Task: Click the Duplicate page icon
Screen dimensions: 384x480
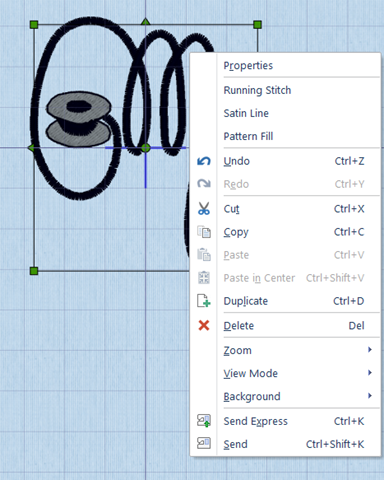Action: click(204, 301)
